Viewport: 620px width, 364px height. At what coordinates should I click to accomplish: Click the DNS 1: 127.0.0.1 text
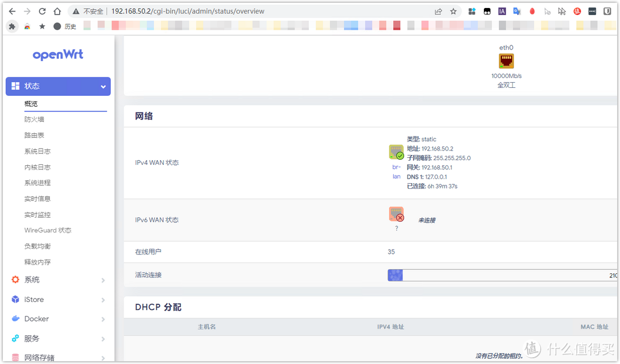pos(427,177)
